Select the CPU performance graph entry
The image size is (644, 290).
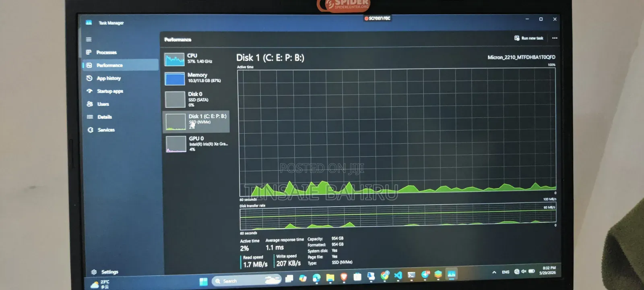196,59
